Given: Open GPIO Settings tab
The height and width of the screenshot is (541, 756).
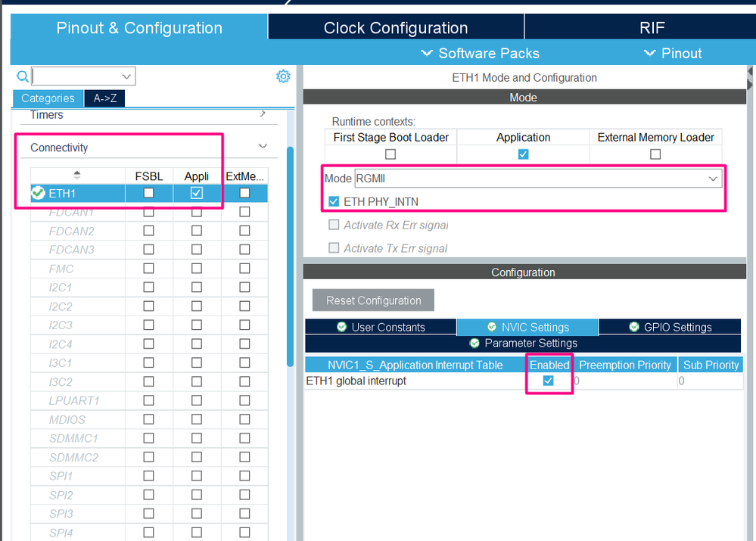Looking at the screenshot, I should tap(670, 327).
